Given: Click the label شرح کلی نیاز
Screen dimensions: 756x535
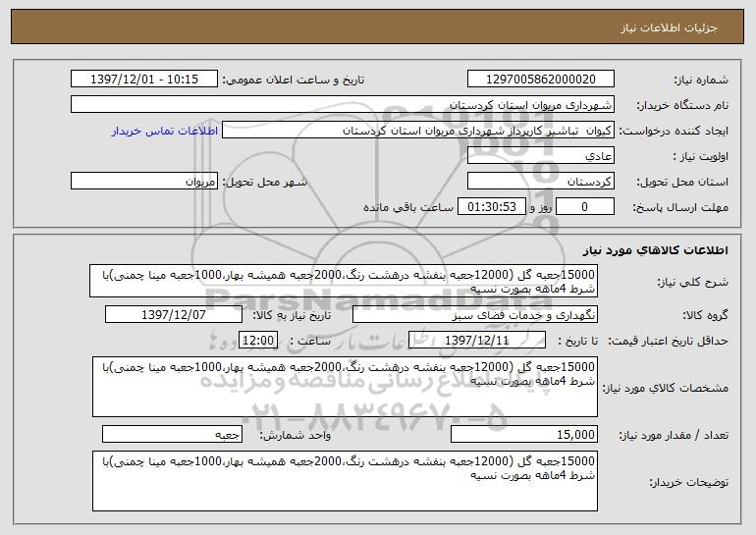Looking at the screenshot, I should [x=693, y=282].
